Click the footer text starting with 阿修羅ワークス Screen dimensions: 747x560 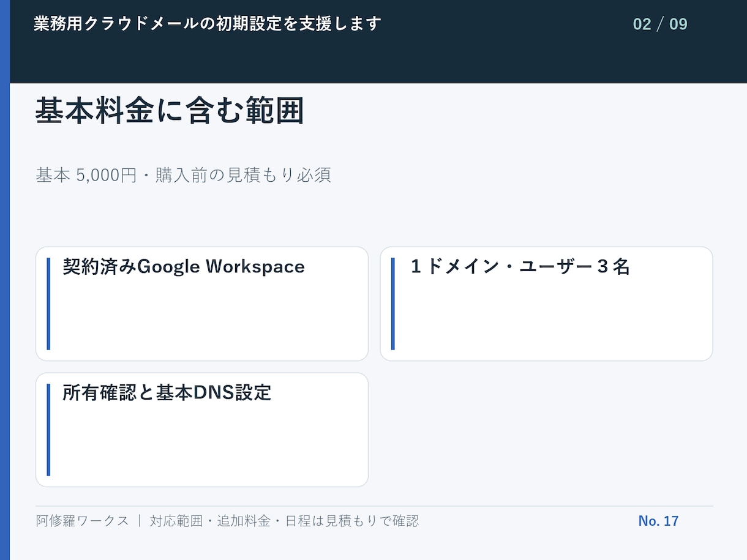(227, 521)
